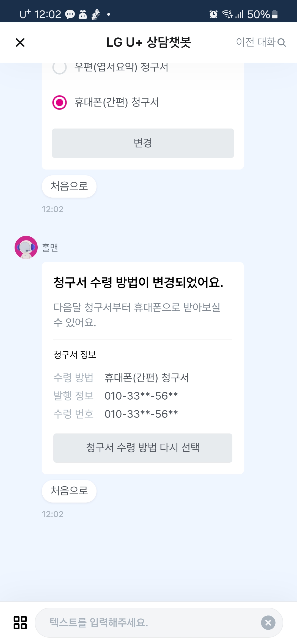297x644 pixels.
Task: Tap the Wi-Fi signal status icon
Action: tap(227, 14)
